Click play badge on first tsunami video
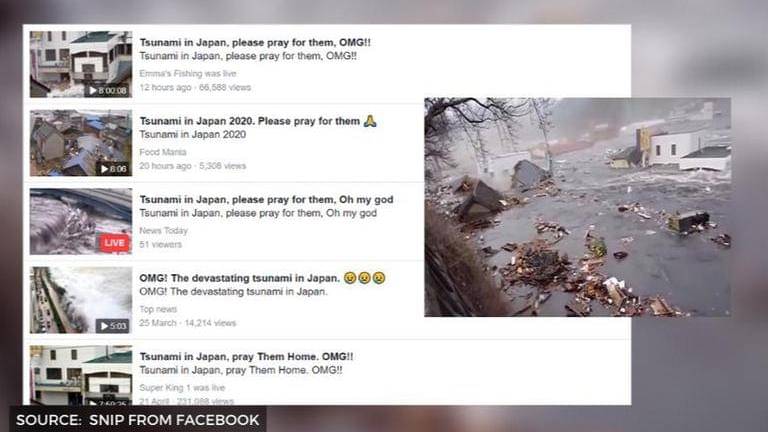The width and height of the screenshot is (768, 432). pyautogui.click(x=107, y=90)
